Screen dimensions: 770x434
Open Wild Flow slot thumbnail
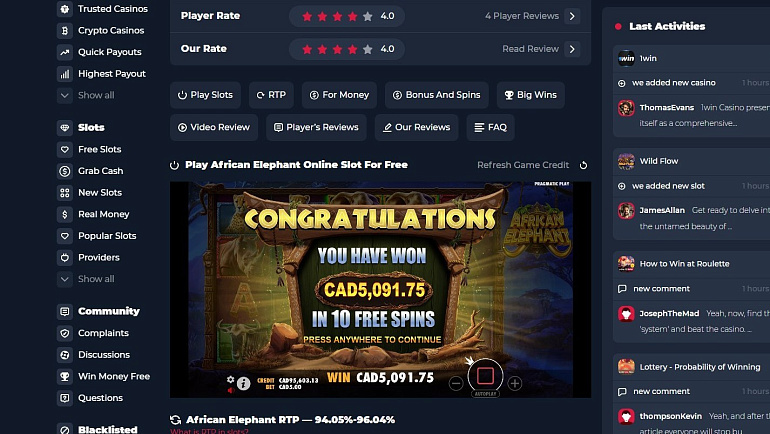click(626, 161)
